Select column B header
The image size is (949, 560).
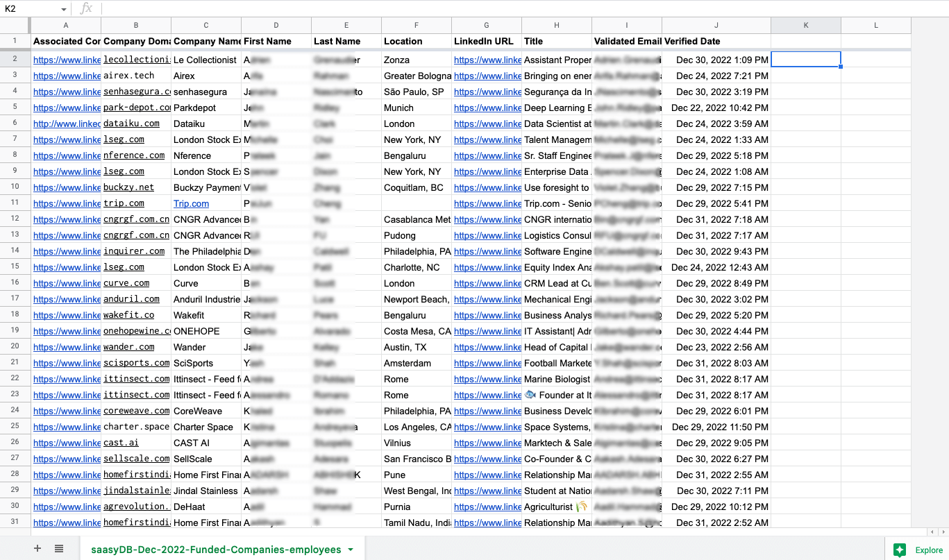point(136,26)
